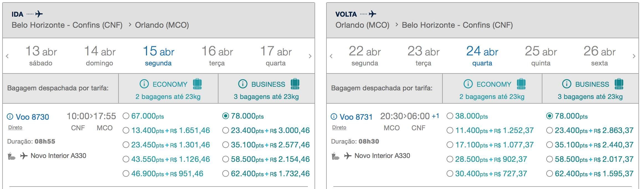Open info icon for outbound ECONOMY fare
The width and height of the screenshot is (644, 189).
(144, 84)
